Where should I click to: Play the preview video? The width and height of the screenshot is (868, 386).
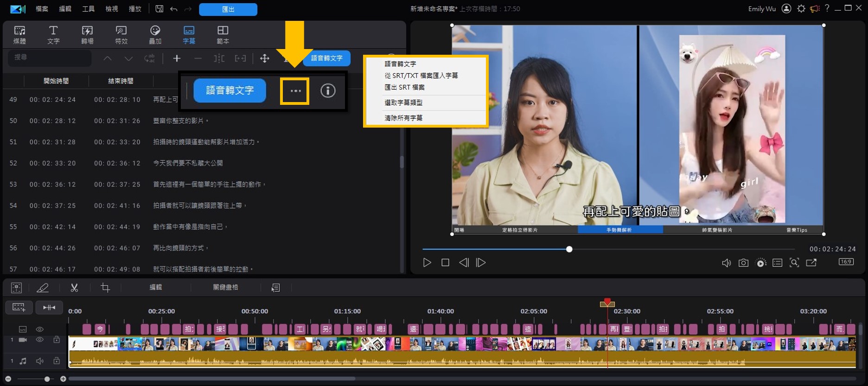(x=427, y=263)
